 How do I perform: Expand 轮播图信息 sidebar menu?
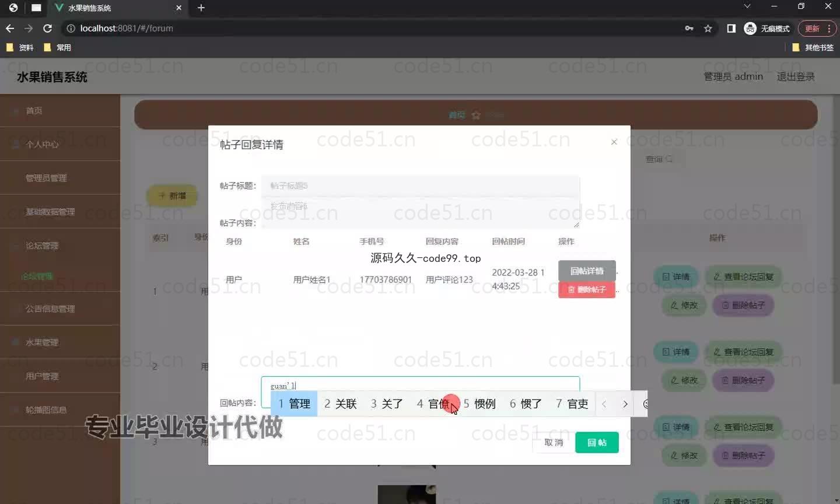[60, 410]
